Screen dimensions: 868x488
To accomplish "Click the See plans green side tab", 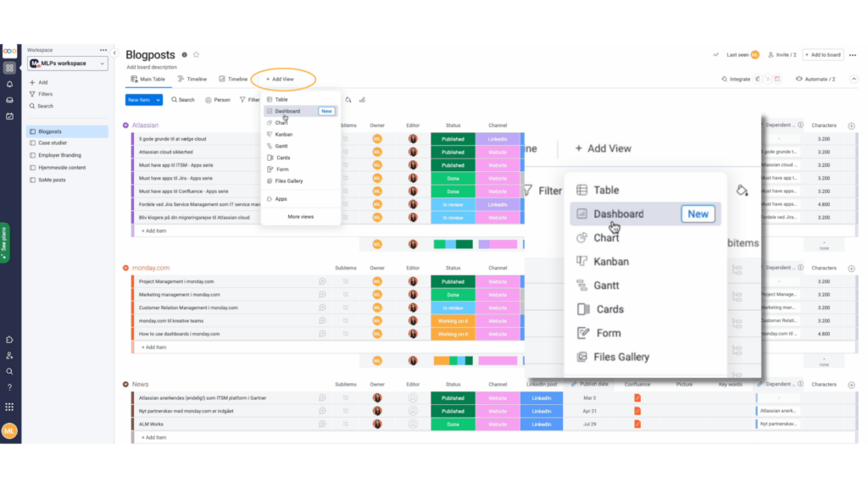I will [x=4, y=242].
